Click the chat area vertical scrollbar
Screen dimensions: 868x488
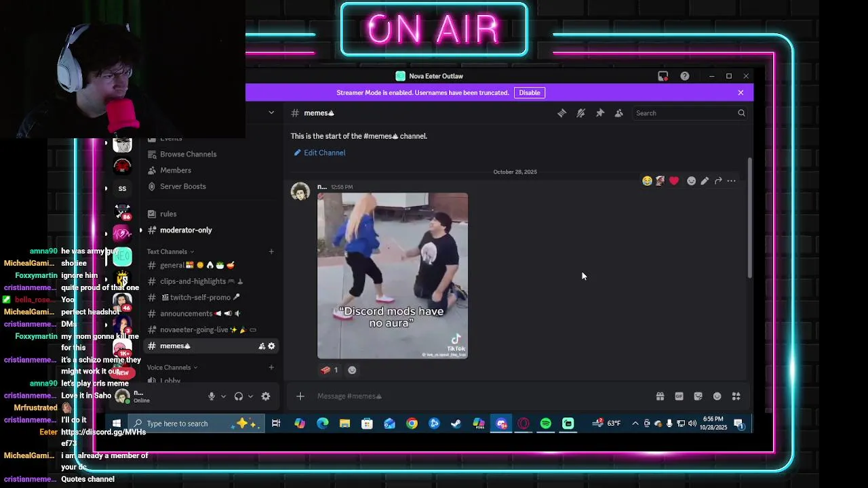click(x=750, y=217)
